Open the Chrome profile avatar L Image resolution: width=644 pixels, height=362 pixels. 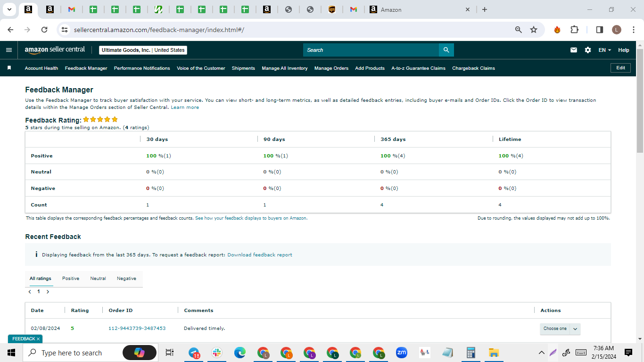[617, 30]
